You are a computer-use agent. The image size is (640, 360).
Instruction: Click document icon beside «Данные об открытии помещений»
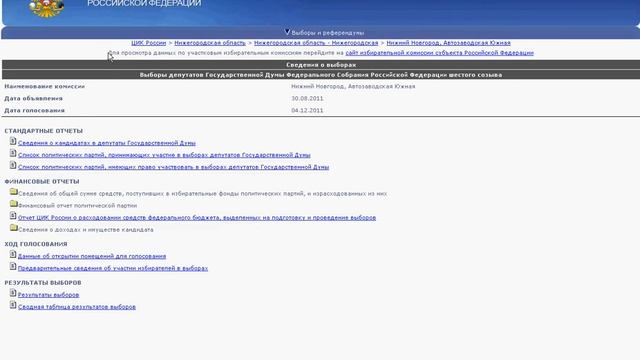[13, 254]
